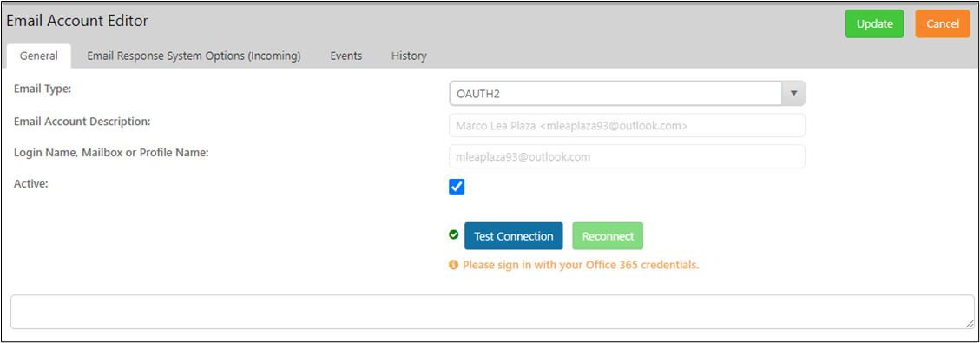Image resolution: width=980 pixels, height=343 pixels.
Task: Click the 'Email Account Editor' title
Action: click(x=77, y=21)
